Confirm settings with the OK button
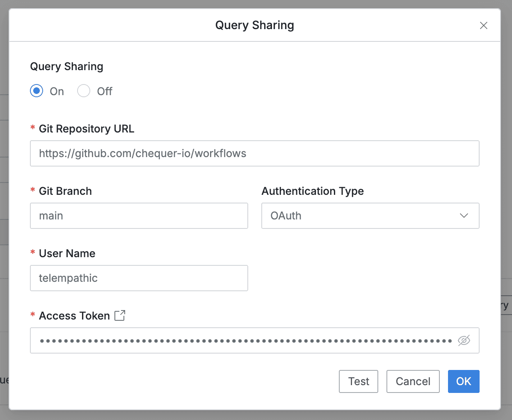The width and height of the screenshot is (512, 420). click(x=463, y=381)
